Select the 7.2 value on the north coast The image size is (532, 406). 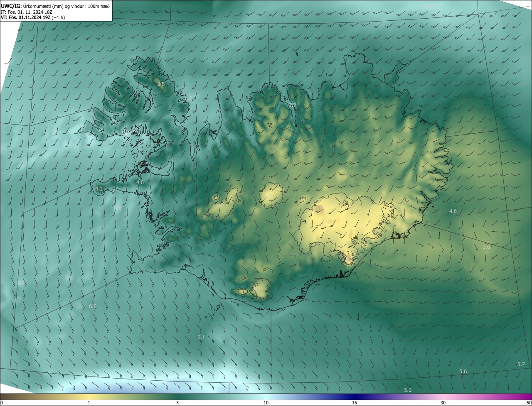coord(293,105)
